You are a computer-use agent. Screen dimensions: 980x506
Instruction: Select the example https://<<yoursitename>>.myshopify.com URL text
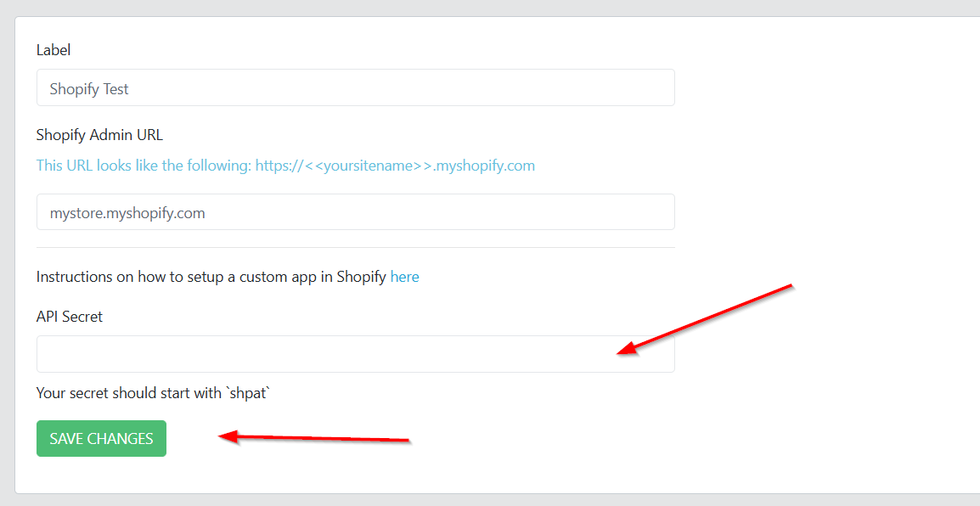(x=395, y=166)
